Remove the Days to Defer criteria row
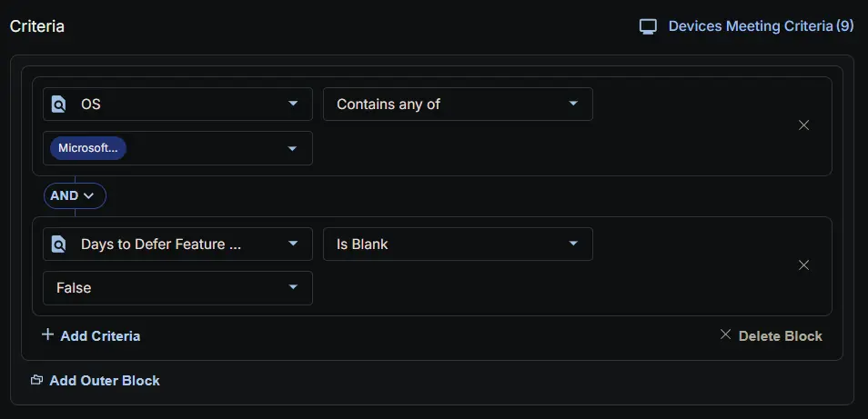Viewport: 868px width, 419px height. tap(803, 265)
